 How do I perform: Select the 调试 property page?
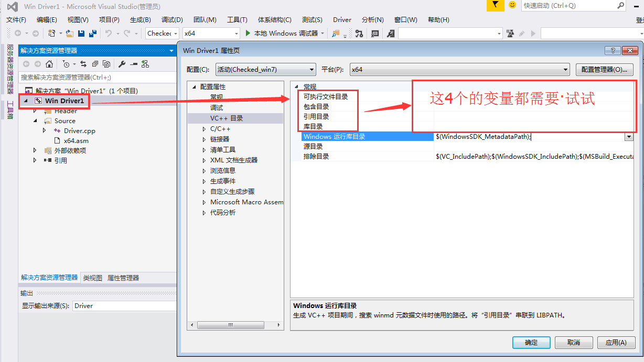click(x=217, y=107)
